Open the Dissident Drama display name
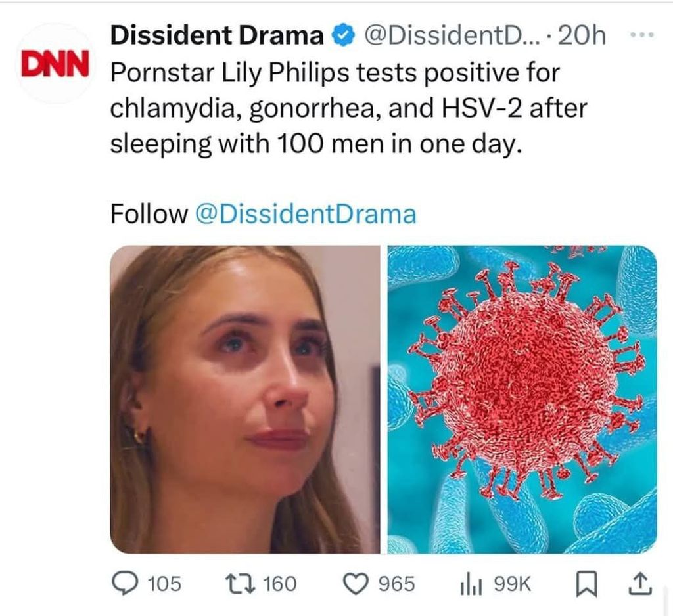This screenshot has height=616, width=673. pyautogui.click(x=217, y=35)
